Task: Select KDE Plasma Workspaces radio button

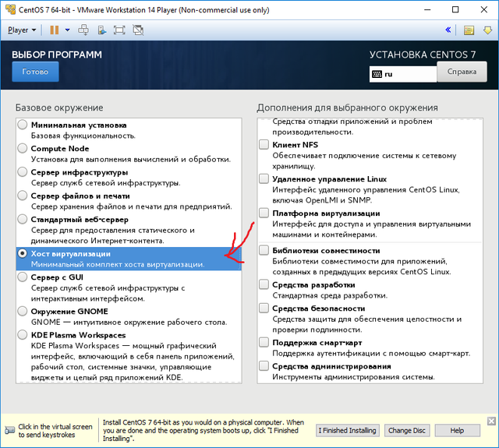Action: (23, 335)
